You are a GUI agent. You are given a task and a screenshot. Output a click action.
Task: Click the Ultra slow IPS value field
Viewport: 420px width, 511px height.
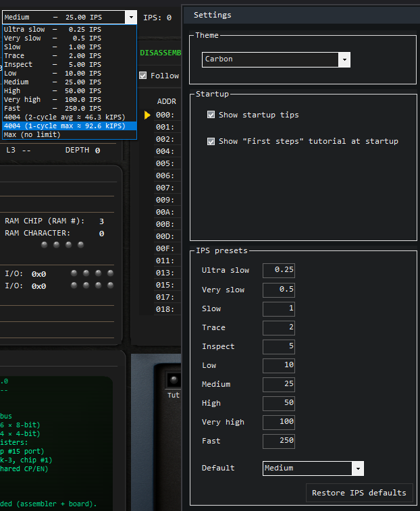279,271
